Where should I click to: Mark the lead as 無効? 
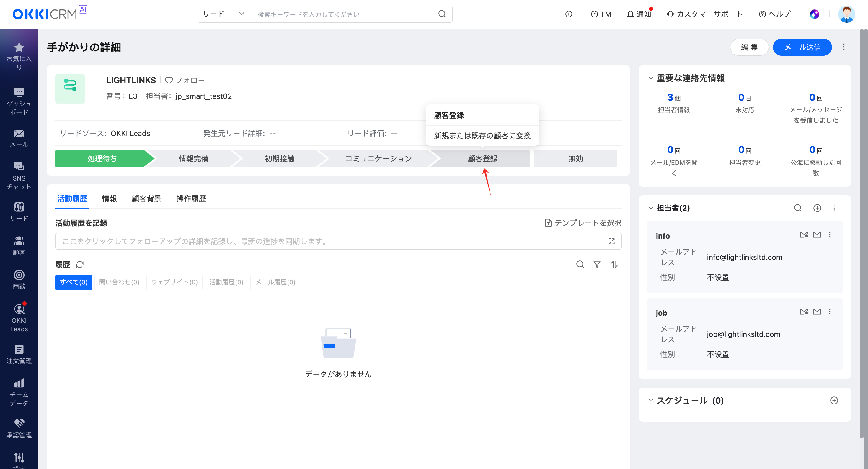(x=575, y=158)
